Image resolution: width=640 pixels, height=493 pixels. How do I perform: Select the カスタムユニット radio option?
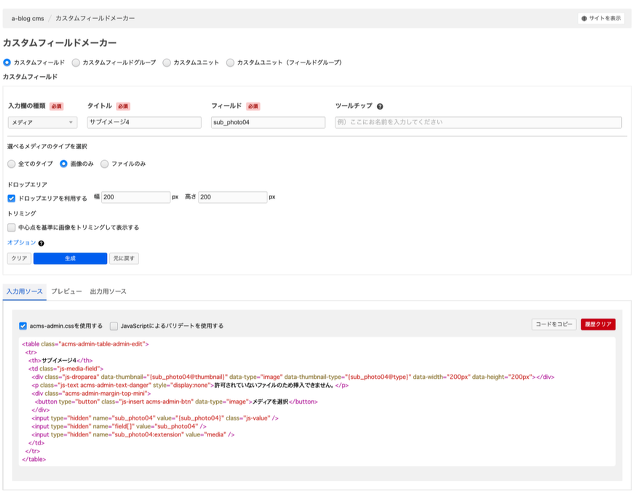tap(167, 63)
